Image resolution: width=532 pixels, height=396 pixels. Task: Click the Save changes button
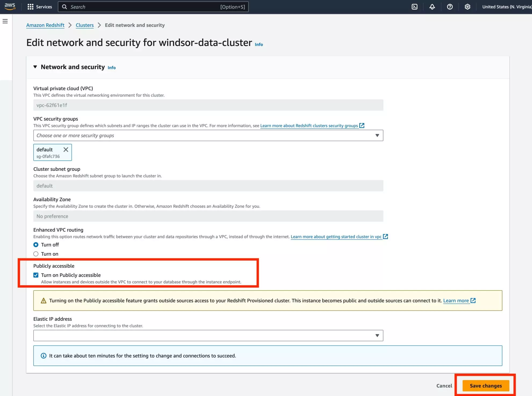click(486, 386)
